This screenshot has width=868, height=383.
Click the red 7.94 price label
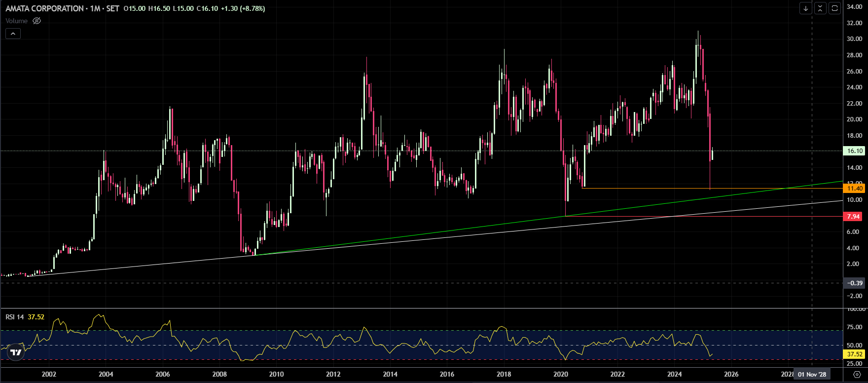pos(854,216)
